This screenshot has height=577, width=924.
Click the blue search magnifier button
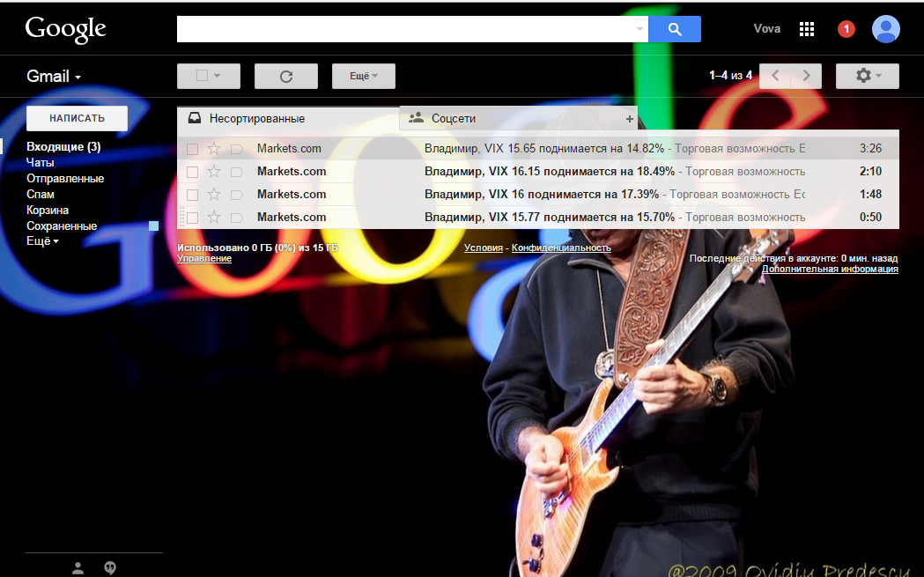point(675,29)
